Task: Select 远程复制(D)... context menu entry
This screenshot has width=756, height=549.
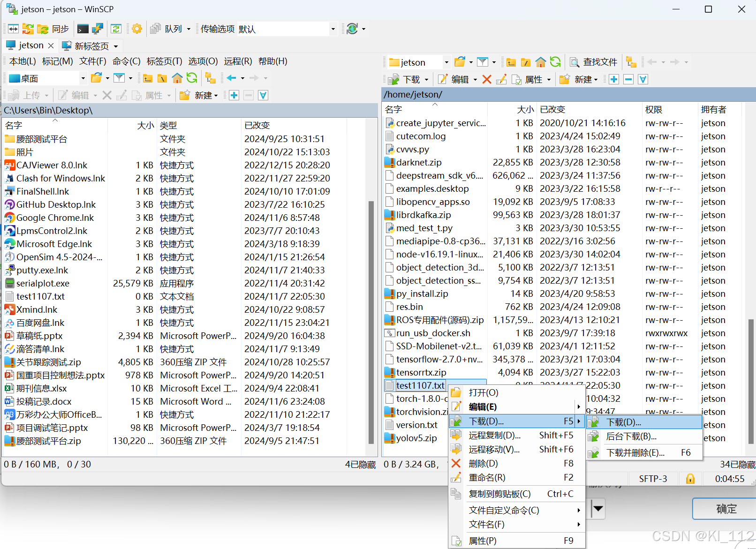Action: tap(517, 436)
